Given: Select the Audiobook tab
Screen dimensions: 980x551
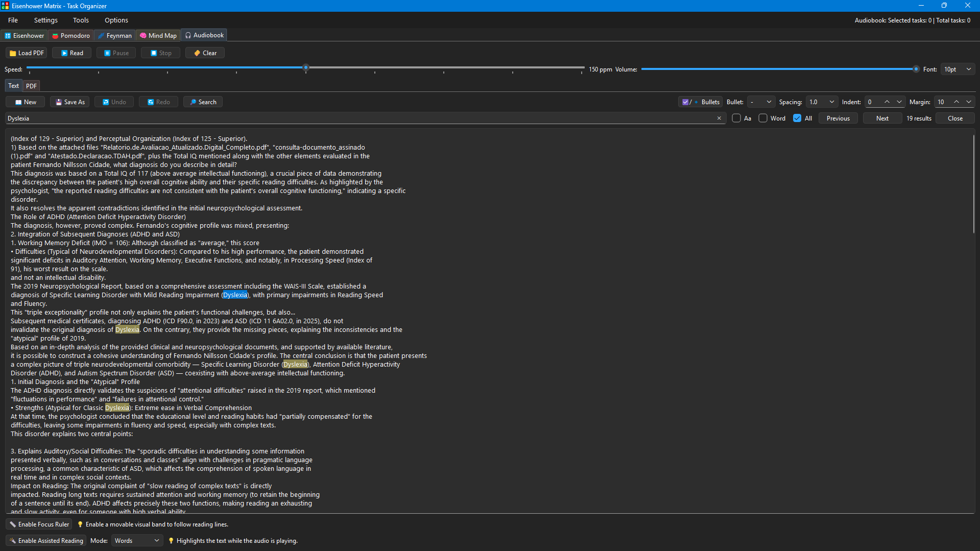Looking at the screenshot, I should (x=204, y=35).
